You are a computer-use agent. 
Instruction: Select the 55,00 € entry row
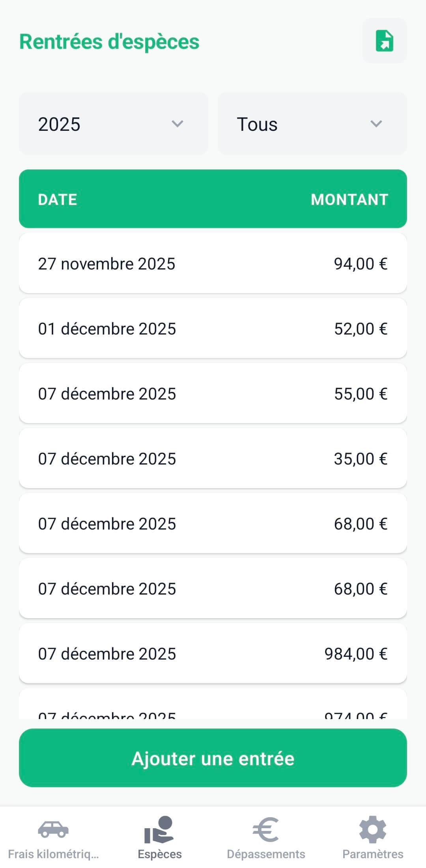pyautogui.click(x=213, y=394)
